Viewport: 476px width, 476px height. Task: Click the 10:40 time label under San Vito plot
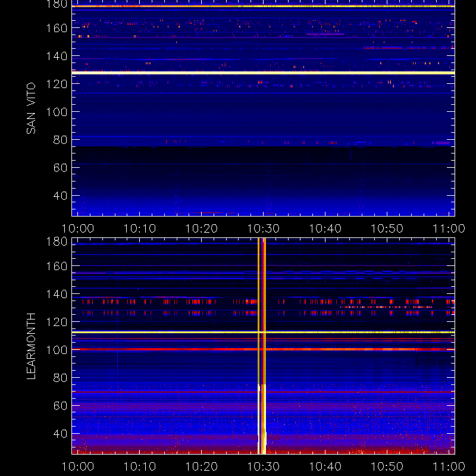click(325, 228)
